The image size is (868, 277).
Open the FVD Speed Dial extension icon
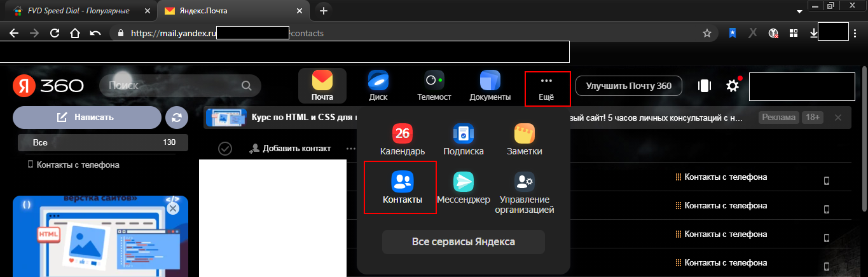tap(794, 33)
